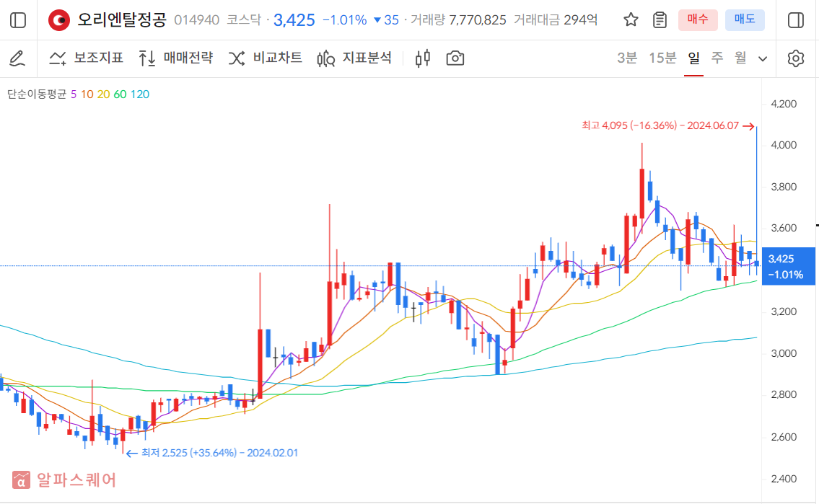819x504 pixels.
Task: Select the pencil drawing tool
Action: 17,58
